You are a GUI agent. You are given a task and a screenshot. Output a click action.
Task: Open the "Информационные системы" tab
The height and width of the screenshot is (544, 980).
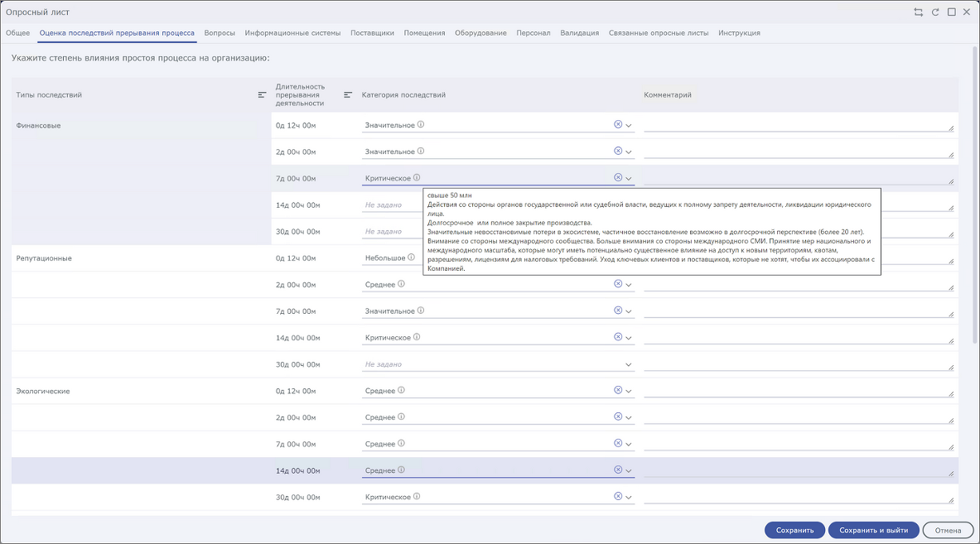pos(292,33)
